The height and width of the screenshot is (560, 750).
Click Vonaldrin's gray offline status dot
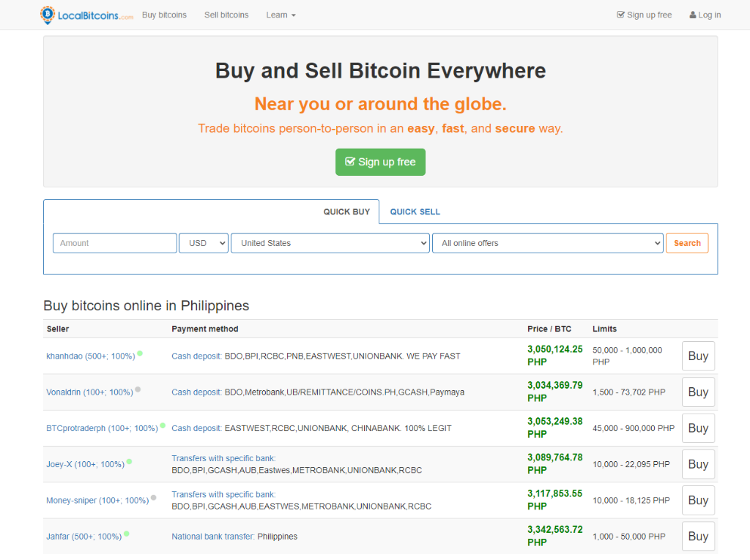click(x=138, y=389)
